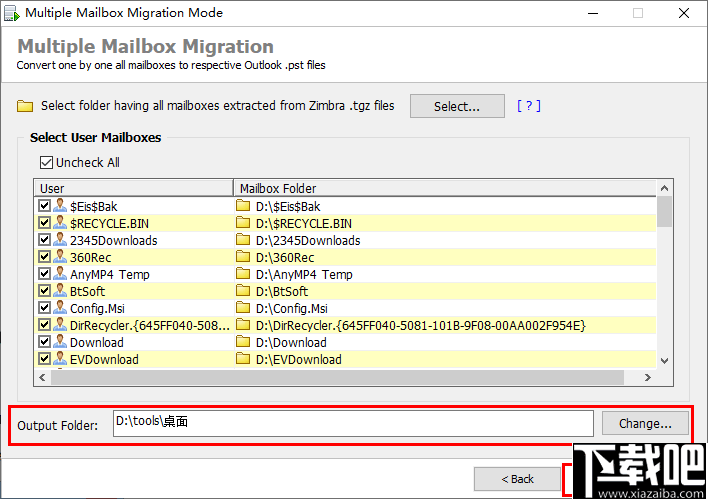Open the [ ? ] help link
The height and width of the screenshot is (499, 708).
(x=528, y=106)
